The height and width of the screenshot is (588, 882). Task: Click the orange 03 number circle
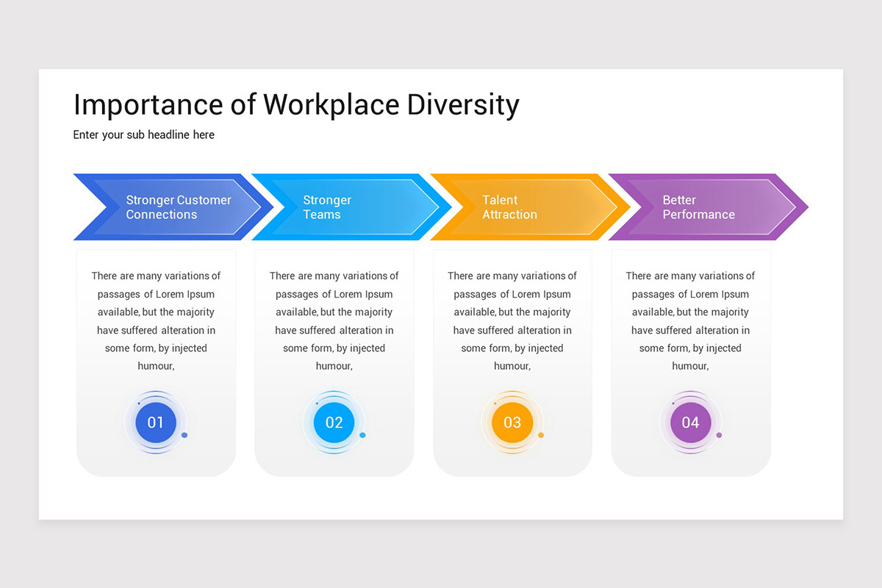pos(512,423)
